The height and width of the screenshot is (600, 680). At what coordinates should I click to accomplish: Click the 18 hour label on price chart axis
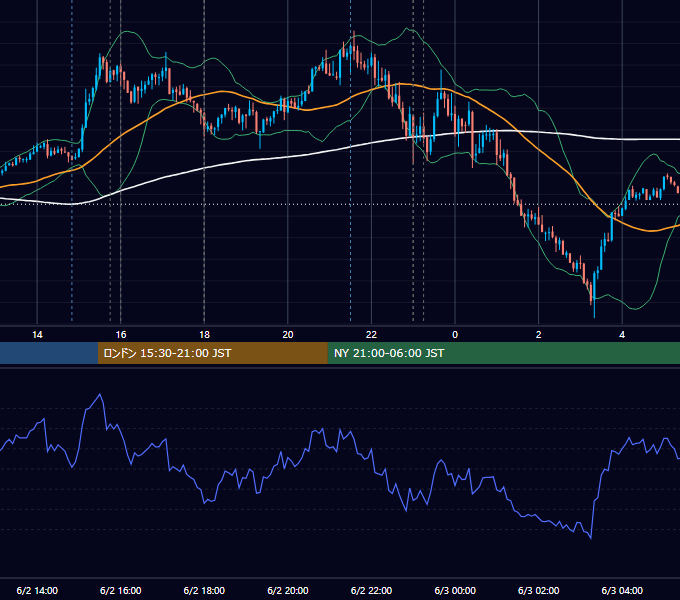(x=204, y=335)
